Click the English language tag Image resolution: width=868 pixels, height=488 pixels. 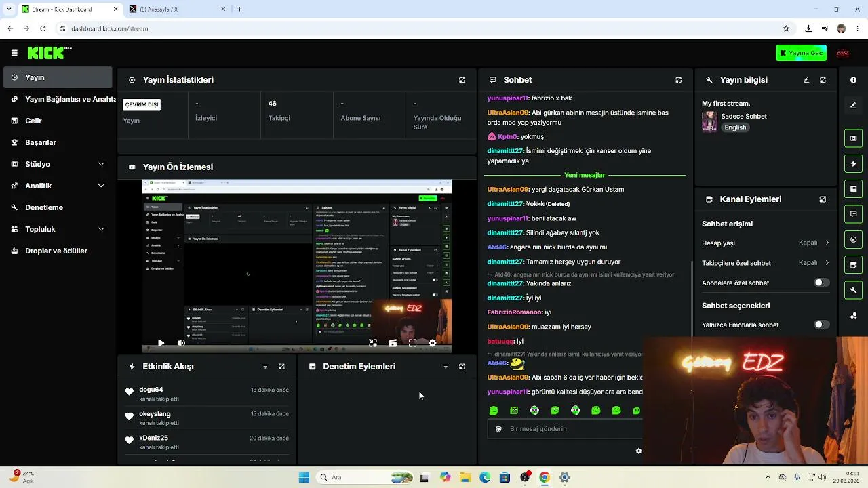[x=735, y=127]
